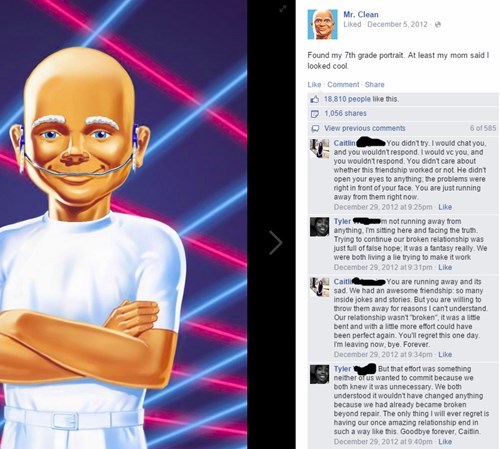Click the public globe privacy icon

[438, 24]
